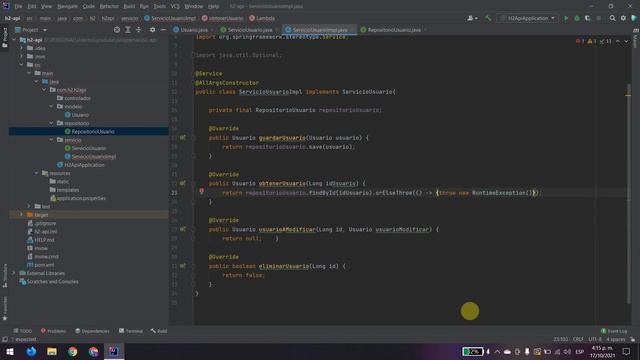Click breakpoint marker on line 23
Viewport: 640px width, 360px height.
(201, 191)
